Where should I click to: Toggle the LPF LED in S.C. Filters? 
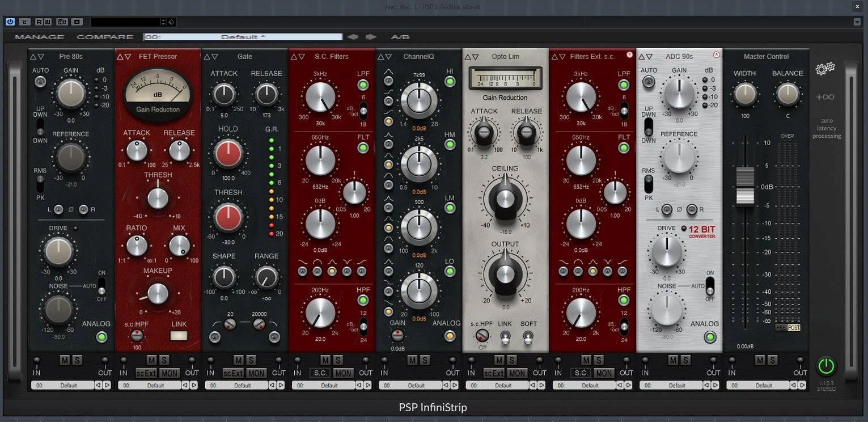pyautogui.click(x=363, y=86)
